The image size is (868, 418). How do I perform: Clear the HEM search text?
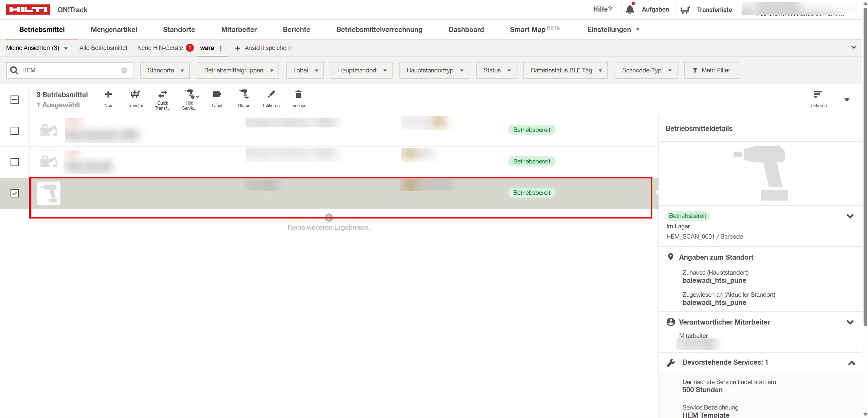(124, 70)
